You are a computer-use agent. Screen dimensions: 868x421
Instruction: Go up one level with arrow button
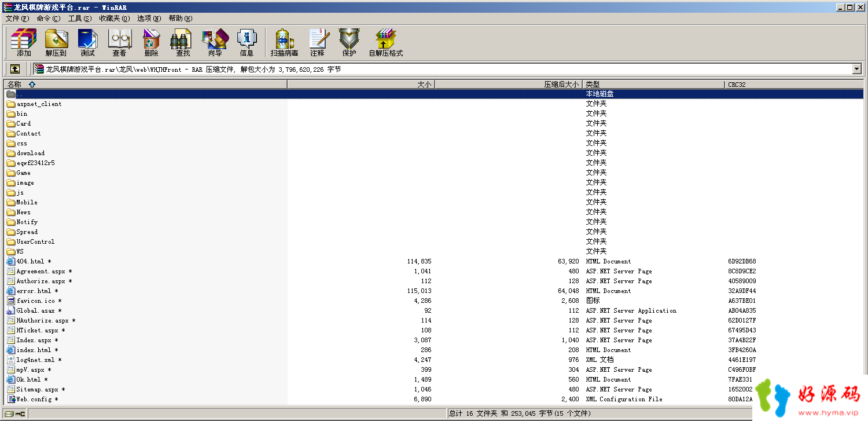(15, 69)
